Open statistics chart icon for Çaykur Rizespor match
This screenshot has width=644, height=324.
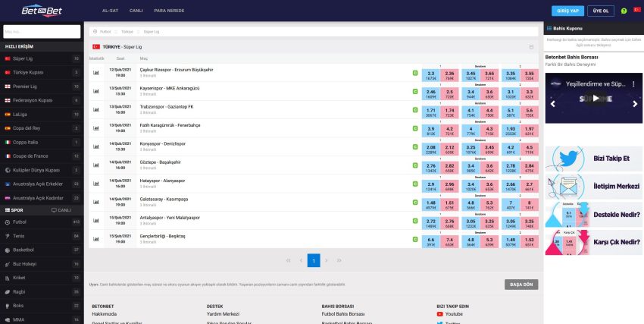click(x=96, y=73)
